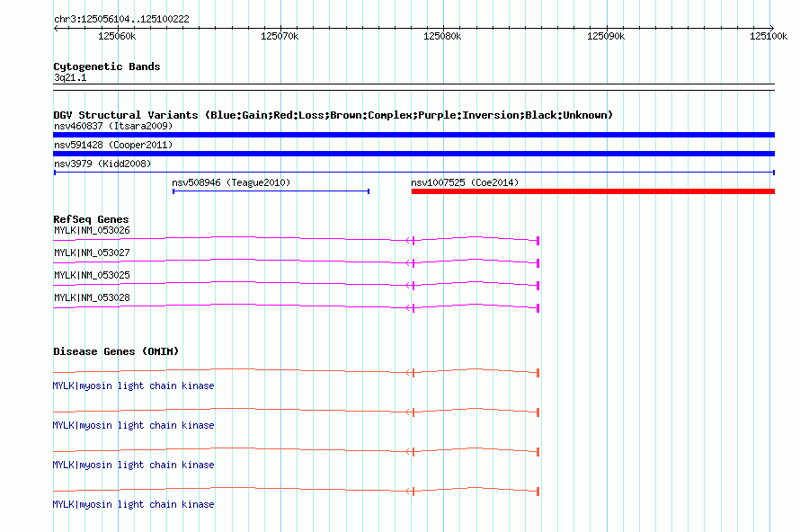This screenshot has height=532, width=800.
Task: Click the DGV Structural Variants track title
Action: (333, 115)
